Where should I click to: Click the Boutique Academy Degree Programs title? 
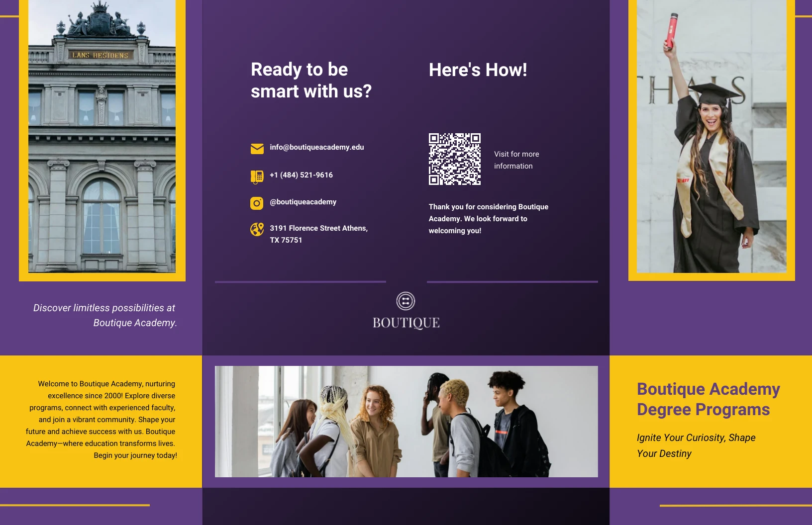pos(708,399)
